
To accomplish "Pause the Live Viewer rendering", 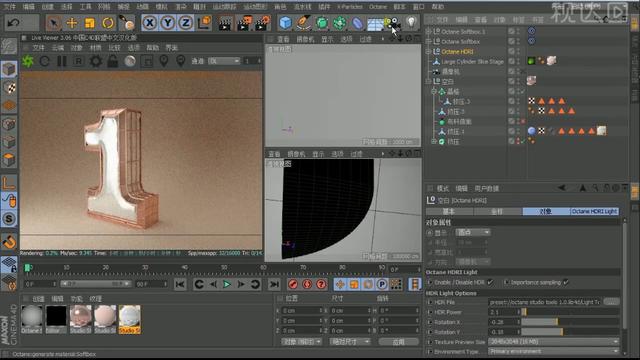I will click(x=62, y=61).
